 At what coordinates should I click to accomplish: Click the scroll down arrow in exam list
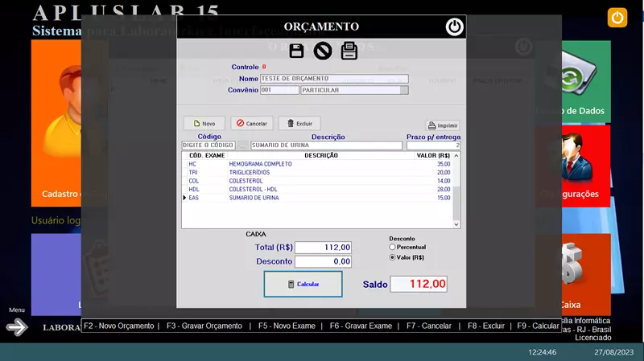tap(456, 224)
